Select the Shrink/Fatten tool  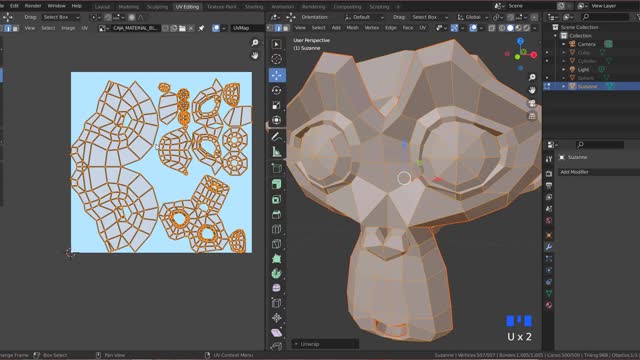tap(276, 318)
